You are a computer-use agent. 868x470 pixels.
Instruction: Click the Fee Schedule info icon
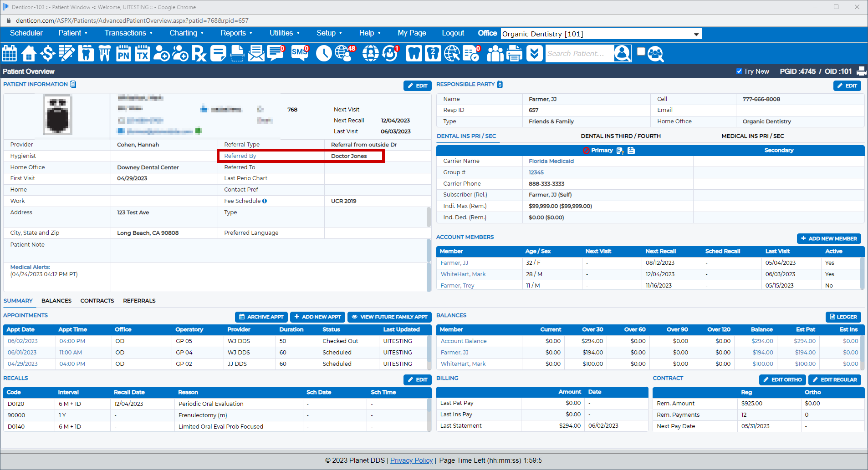265,201
